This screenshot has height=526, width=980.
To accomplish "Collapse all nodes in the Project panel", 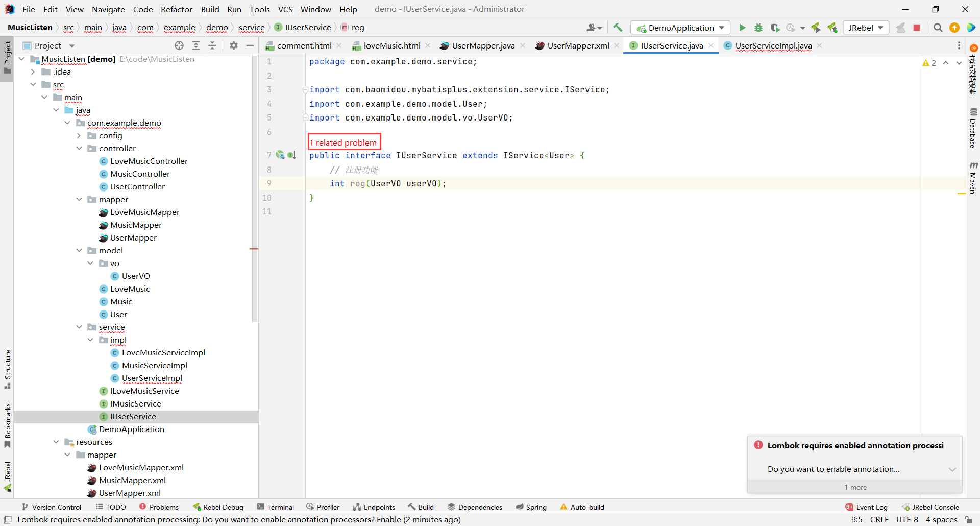I will click(212, 45).
